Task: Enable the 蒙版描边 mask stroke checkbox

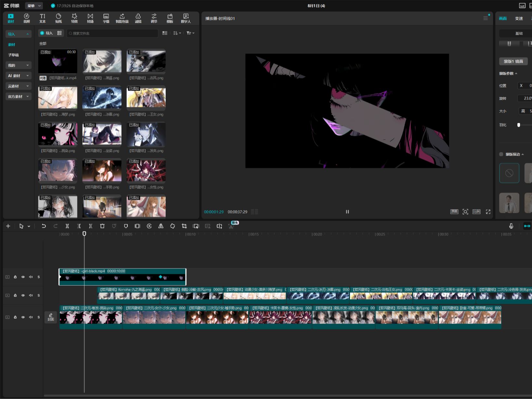Action: coord(501,154)
